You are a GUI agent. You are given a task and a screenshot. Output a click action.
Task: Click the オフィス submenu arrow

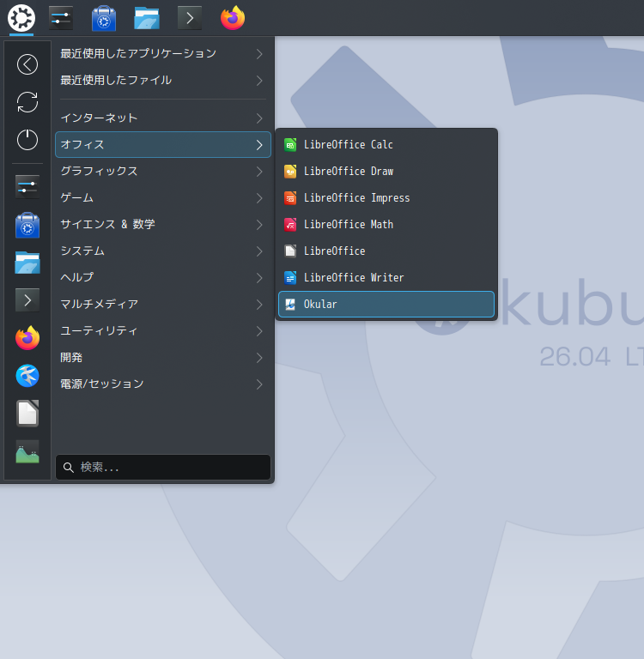coord(259,145)
